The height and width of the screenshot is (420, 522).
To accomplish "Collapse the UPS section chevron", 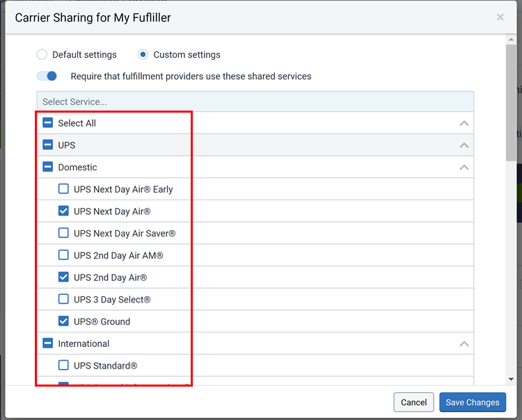I will tap(464, 145).
